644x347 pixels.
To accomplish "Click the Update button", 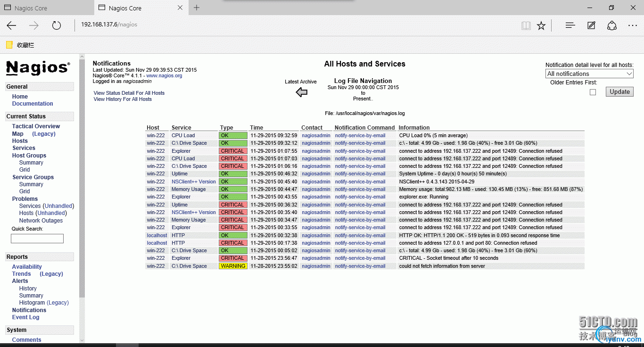I will tap(619, 91).
